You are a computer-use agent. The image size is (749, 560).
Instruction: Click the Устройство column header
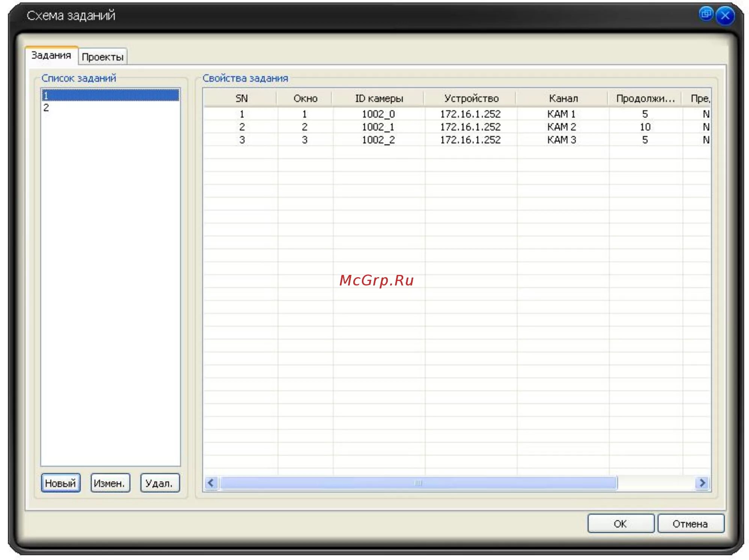[x=471, y=98]
